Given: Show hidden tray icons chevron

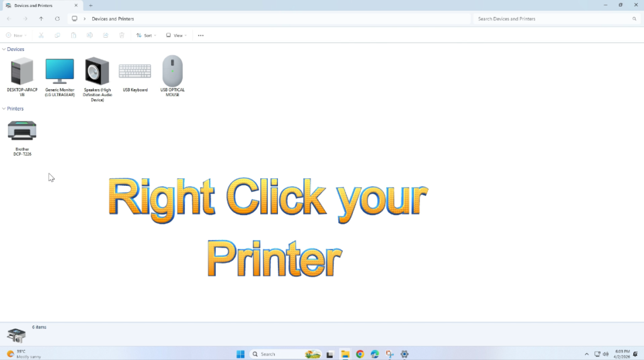Looking at the screenshot, I should tap(587, 354).
